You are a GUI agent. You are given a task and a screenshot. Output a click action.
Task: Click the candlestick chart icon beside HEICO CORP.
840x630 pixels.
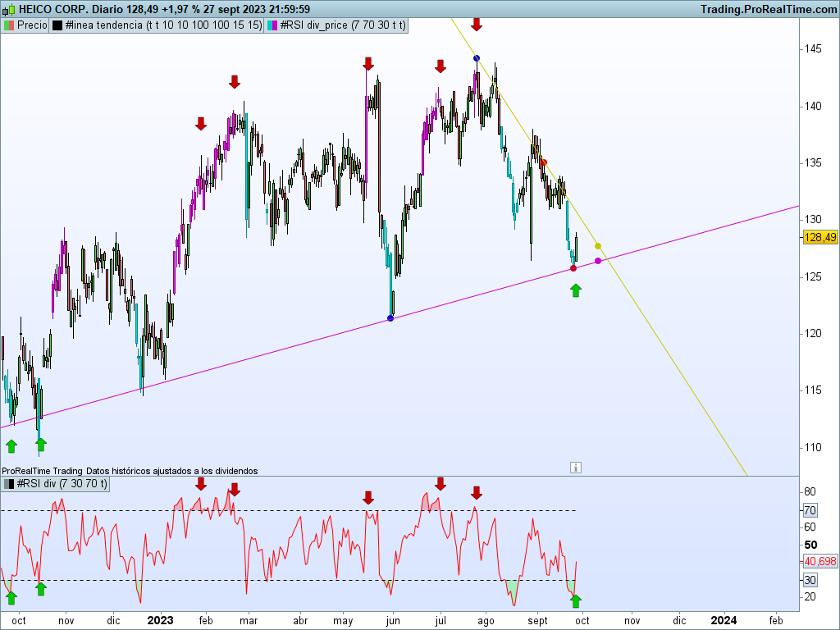[9, 9]
